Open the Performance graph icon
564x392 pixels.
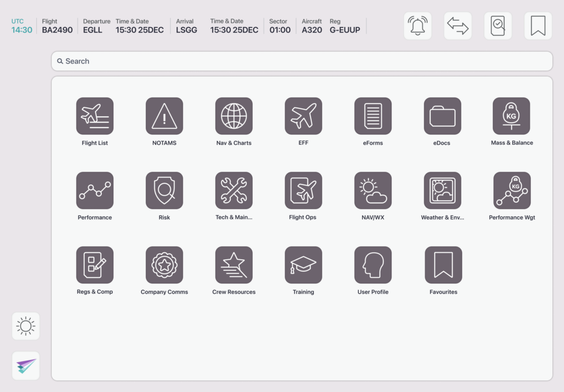pyautogui.click(x=95, y=190)
